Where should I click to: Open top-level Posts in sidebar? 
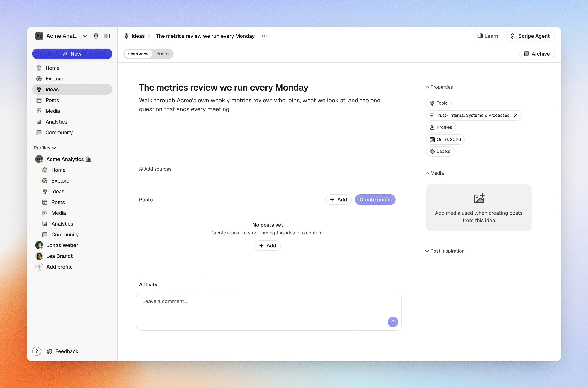point(72,100)
